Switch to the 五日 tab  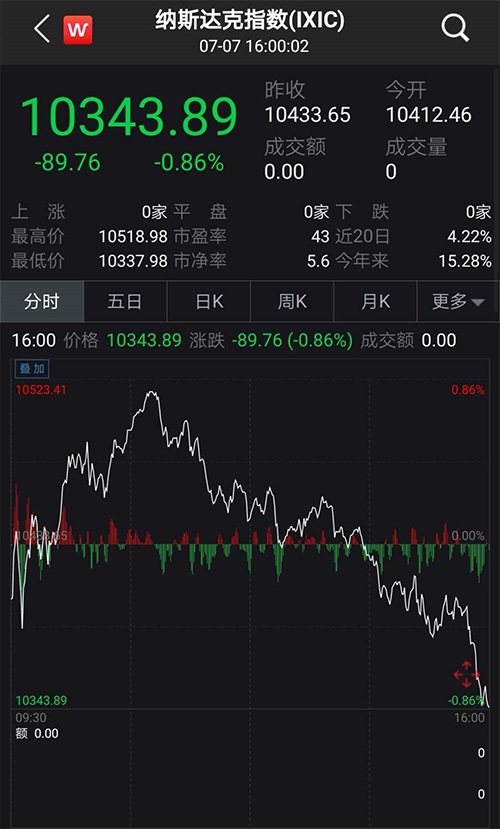[125, 301]
